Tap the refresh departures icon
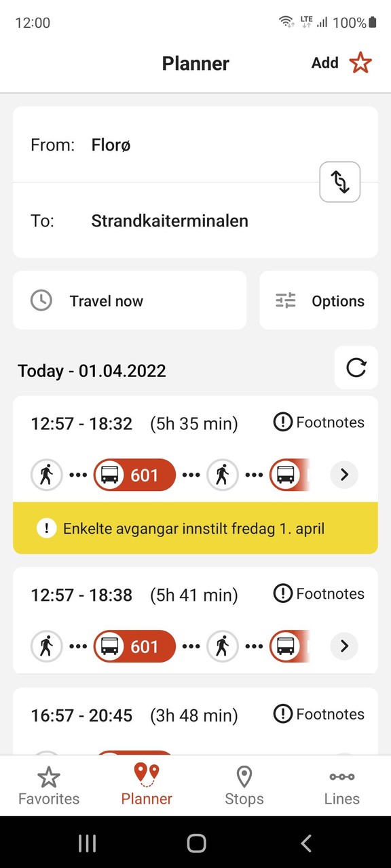The height and width of the screenshot is (868, 391). coord(356,368)
